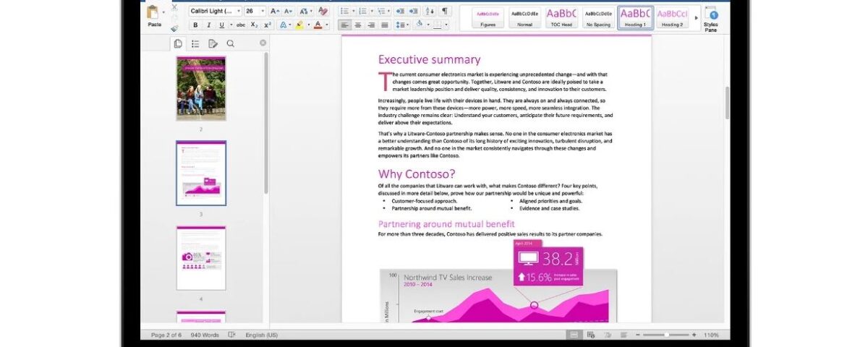
Task: Click the Increase Indent icon
Action: [414, 12]
